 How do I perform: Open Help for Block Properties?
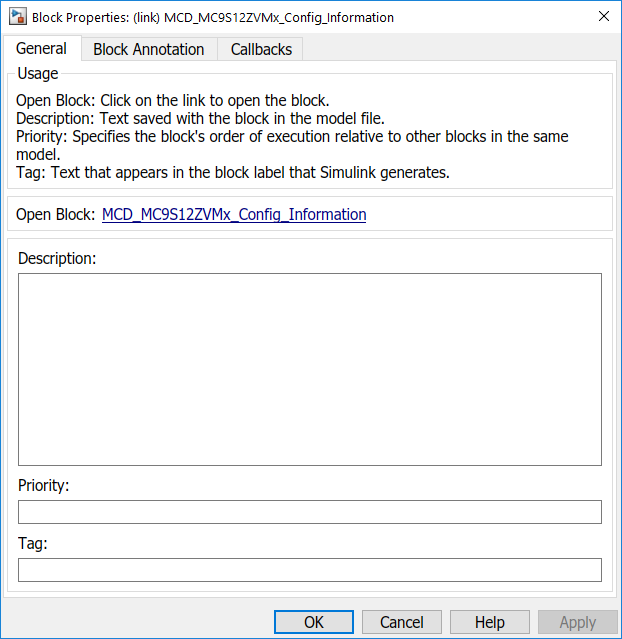click(x=490, y=622)
